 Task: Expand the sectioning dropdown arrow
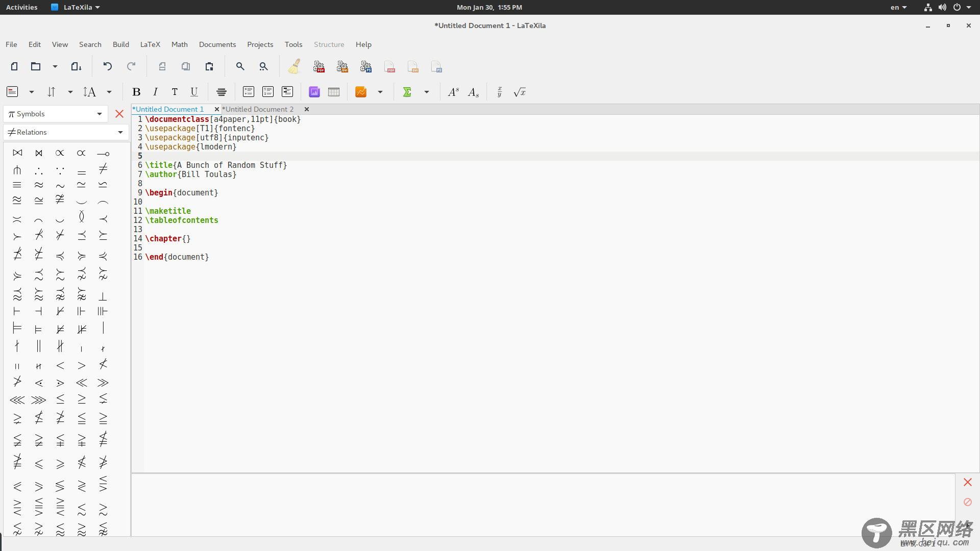[32, 92]
